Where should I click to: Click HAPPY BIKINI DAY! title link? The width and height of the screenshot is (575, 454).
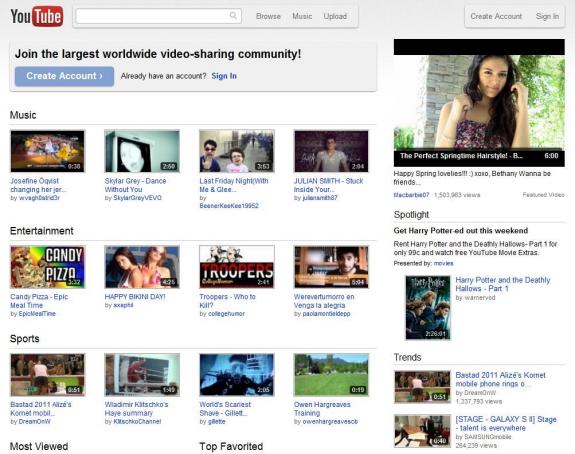135,297
